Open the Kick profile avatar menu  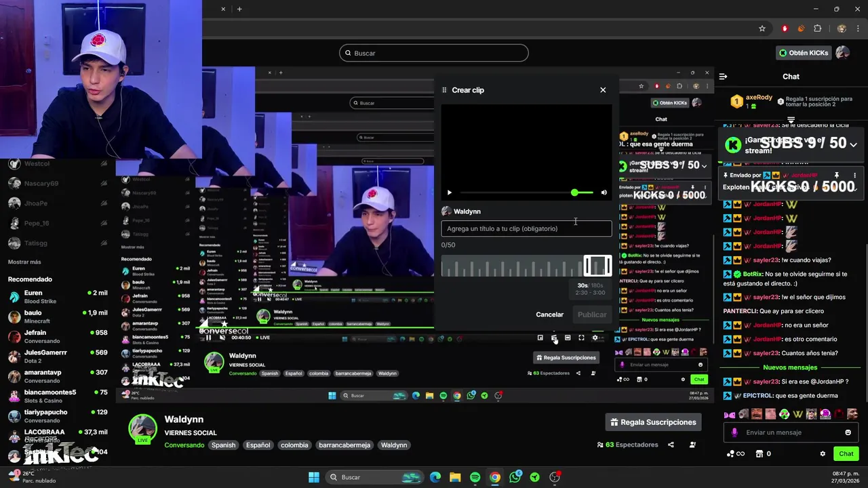(x=843, y=52)
